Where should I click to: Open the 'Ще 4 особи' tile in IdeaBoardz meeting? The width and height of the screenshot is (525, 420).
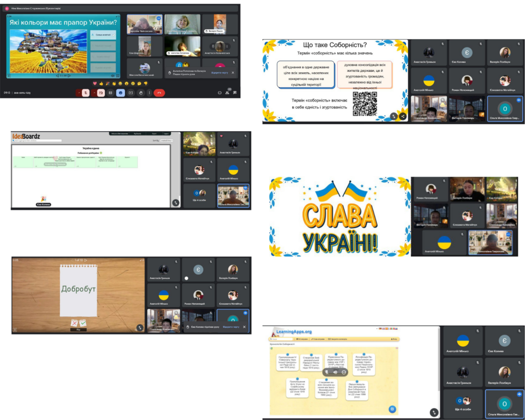(x=199, y=195)
